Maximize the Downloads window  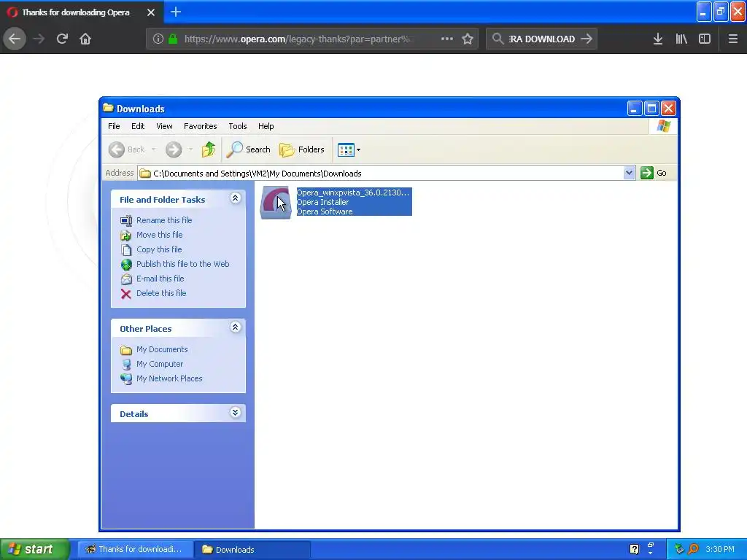click(651, 109)
